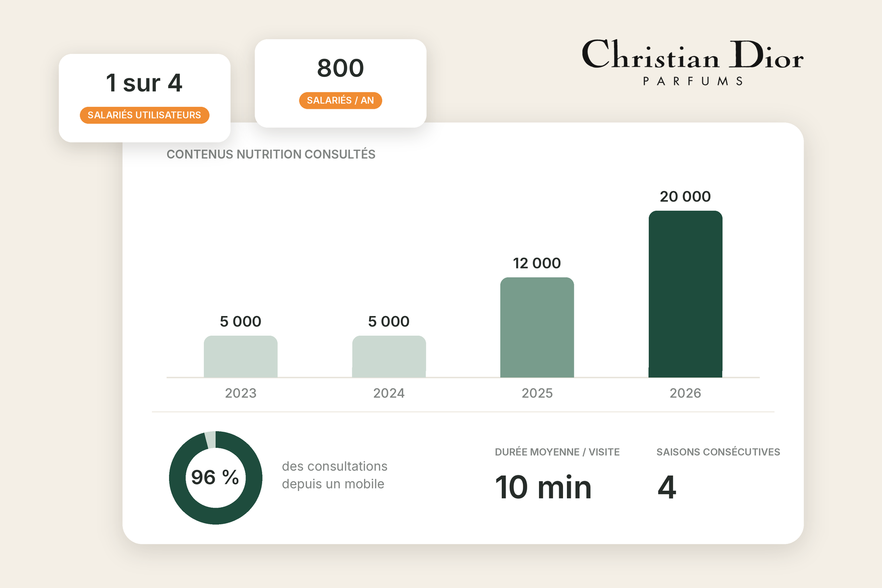Click the dark green donut ring segment

[216, 515]
